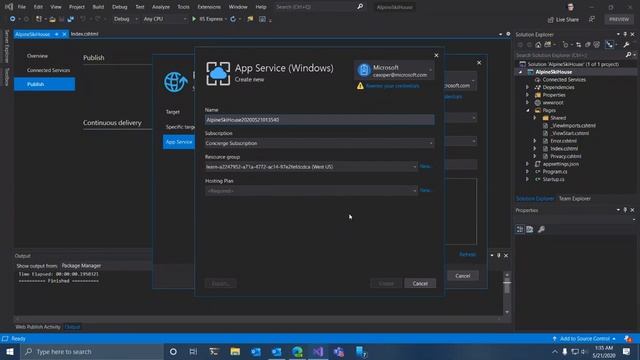Switch to the Index.cshtml document tab
This screenshot has width=640, height=360.
tap(84, 34)
